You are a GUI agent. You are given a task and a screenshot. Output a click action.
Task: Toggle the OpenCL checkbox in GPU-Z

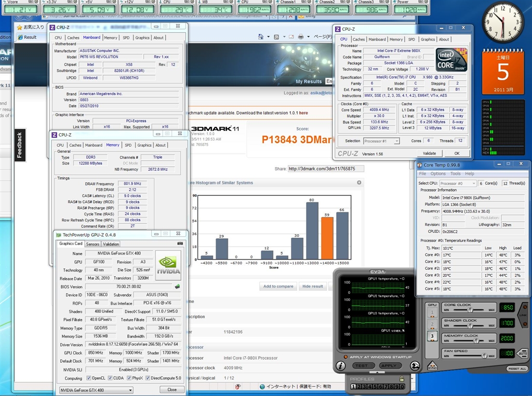88,378
